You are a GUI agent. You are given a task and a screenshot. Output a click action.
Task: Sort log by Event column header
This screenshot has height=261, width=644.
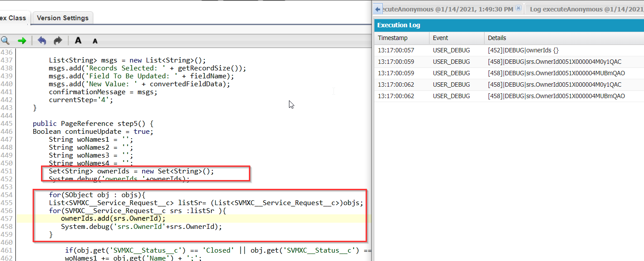coord(440,38)
